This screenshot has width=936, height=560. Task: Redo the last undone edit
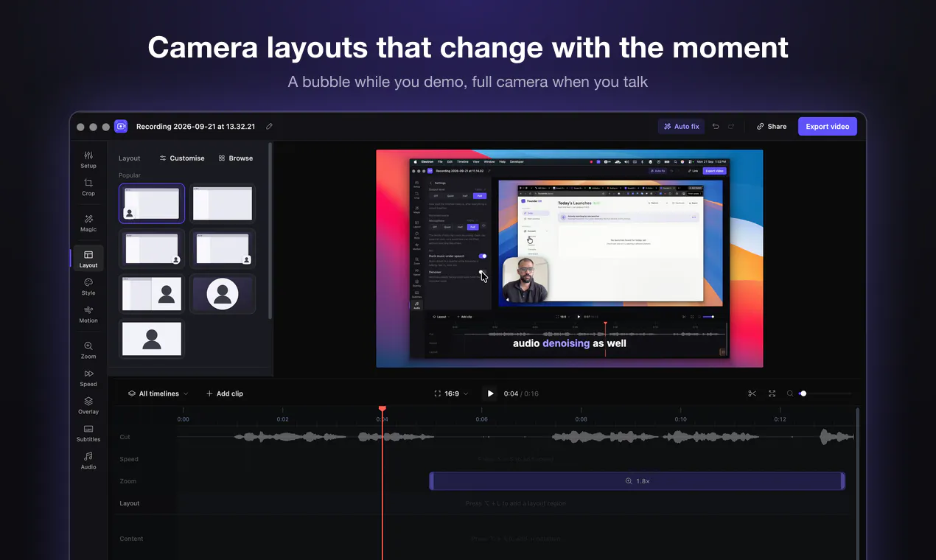click(x=731, y=126)
